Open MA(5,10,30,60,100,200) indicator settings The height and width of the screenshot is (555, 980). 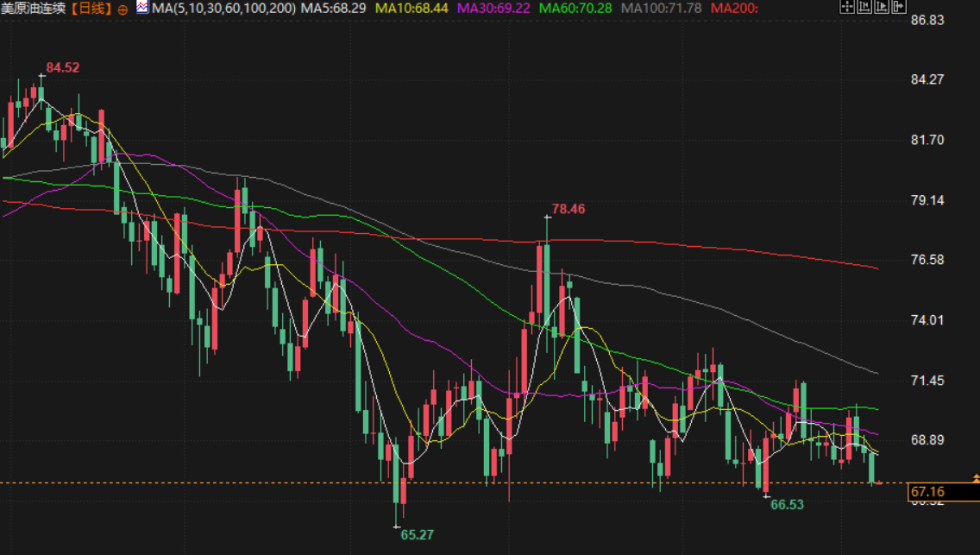(x=223, y=9)
